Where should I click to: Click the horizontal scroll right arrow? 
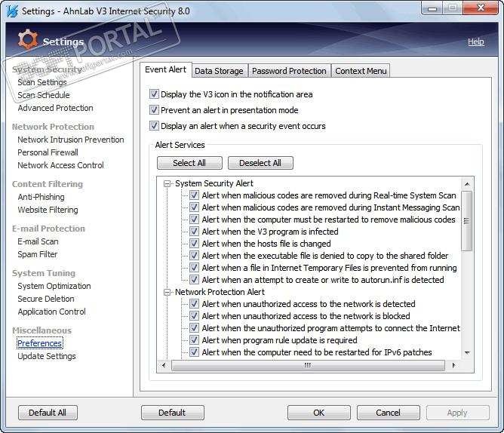[x=453, y=366]
